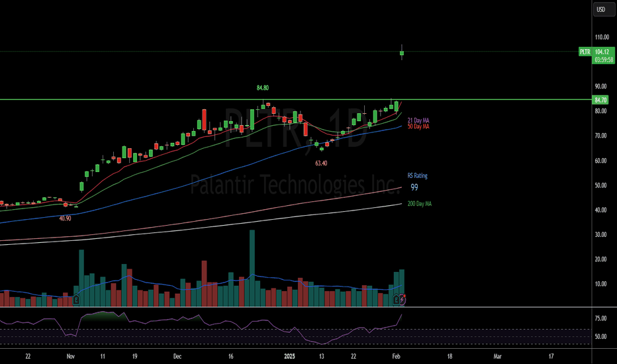Image resolution: width=617 pixels, height=364 pixels.
Task: Click the RS Rating label
Action: [418, 176]
